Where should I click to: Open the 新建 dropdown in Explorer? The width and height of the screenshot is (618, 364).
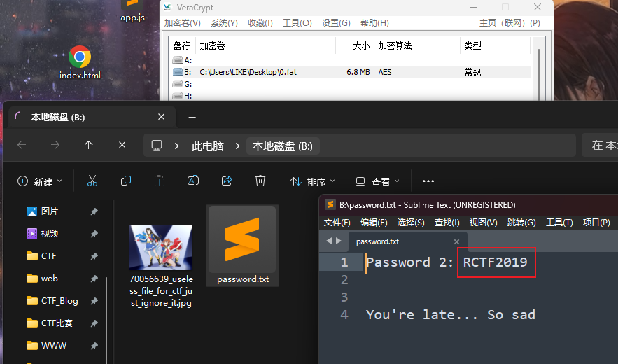click(40, 181)
